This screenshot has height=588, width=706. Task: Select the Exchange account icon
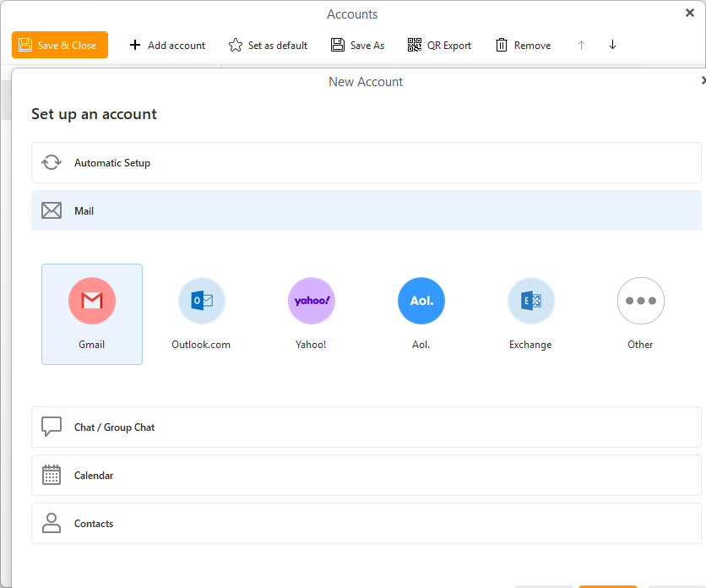coord(531,301)
